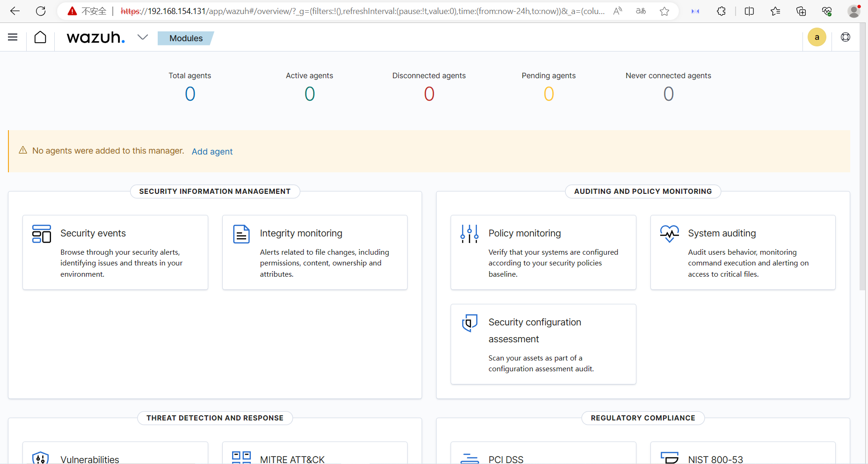Open the user avatar menu
The image size is (868, 464).
(x=817, y=37)
